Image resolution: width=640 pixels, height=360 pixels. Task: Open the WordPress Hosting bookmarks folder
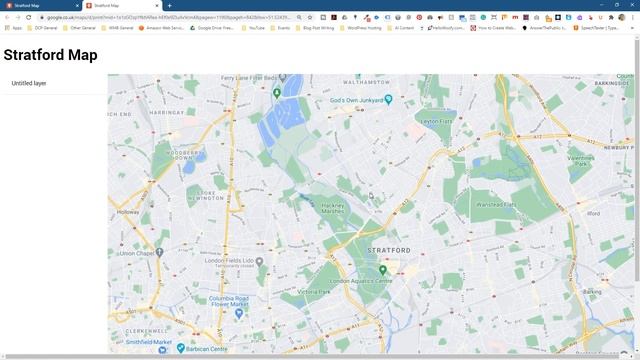click(361, 28)
